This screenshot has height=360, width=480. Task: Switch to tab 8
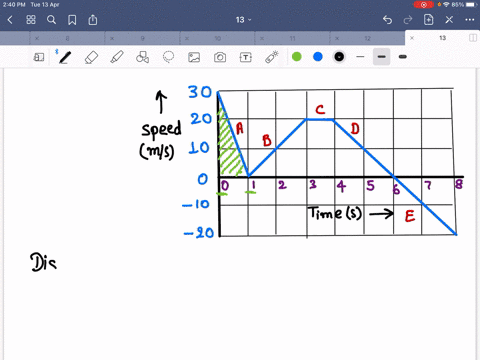pos(67,38)
